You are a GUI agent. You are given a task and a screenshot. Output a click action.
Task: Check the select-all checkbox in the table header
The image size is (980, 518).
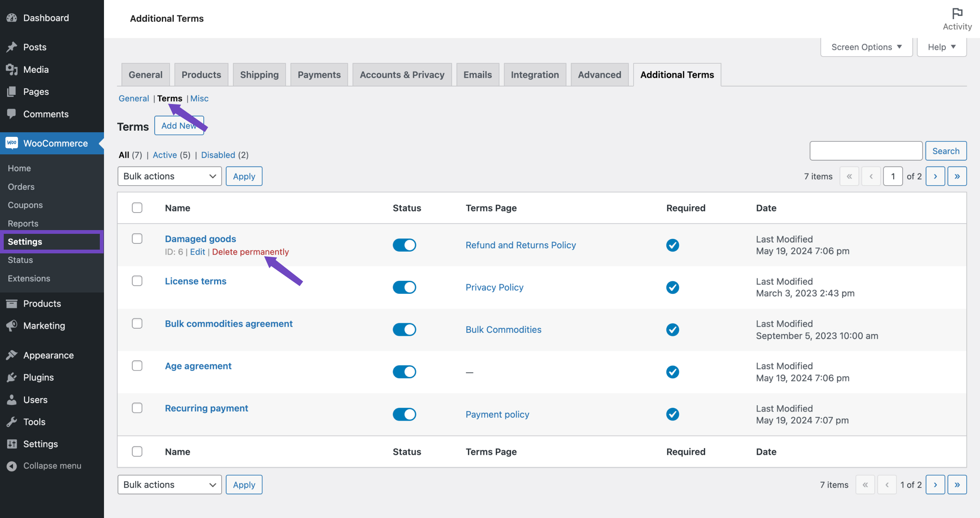(x=137, y=208)
